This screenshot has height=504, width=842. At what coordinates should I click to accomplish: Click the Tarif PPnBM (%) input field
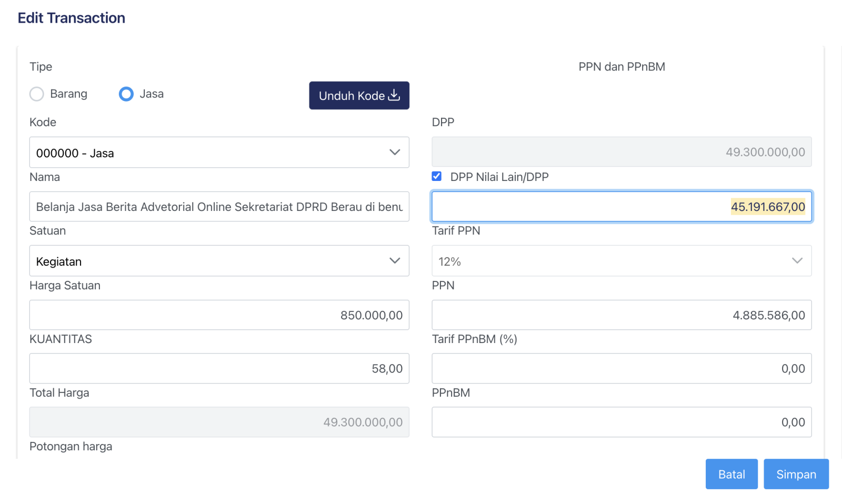click(622, 368)
